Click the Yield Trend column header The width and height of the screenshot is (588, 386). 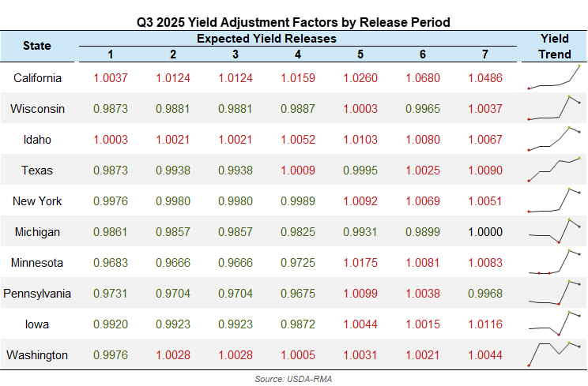click(554, 47)
